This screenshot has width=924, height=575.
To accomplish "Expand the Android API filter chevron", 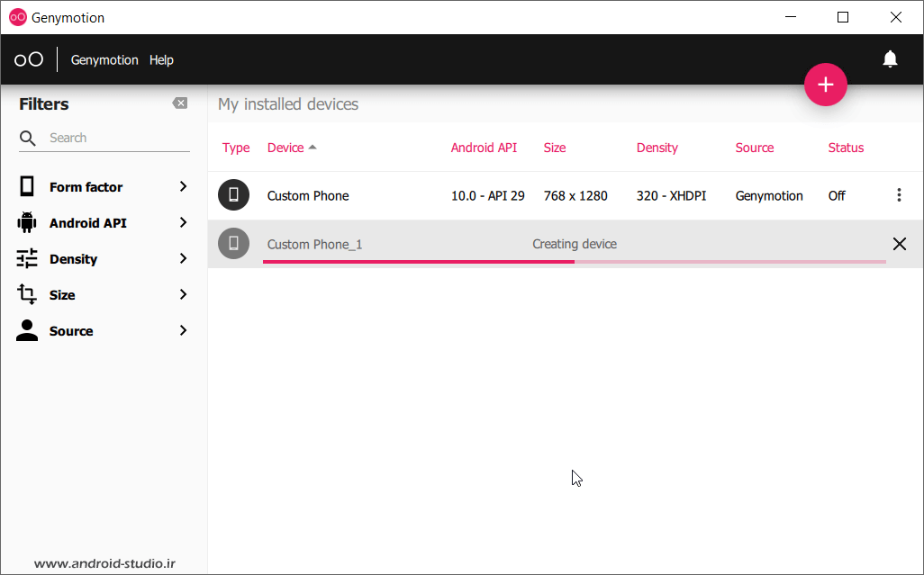I will (183, 222).
